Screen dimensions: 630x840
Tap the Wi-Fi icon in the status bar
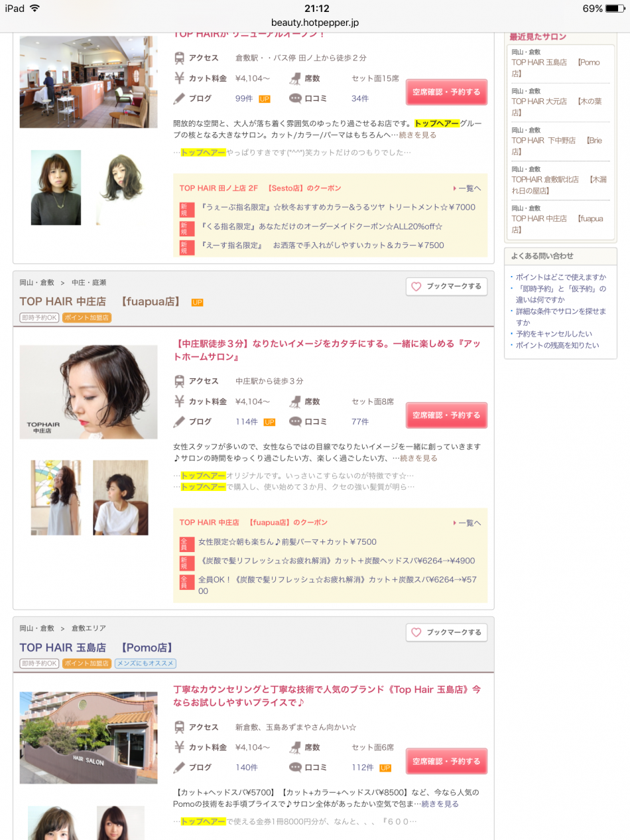click(34, 8)
